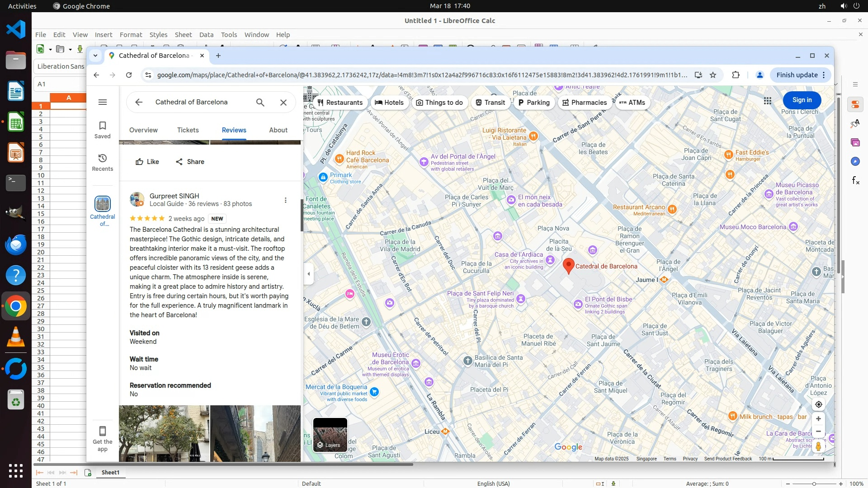
Task: Open the Format menu in LibreOffice Calc
Action: click(x=131, y=35)
